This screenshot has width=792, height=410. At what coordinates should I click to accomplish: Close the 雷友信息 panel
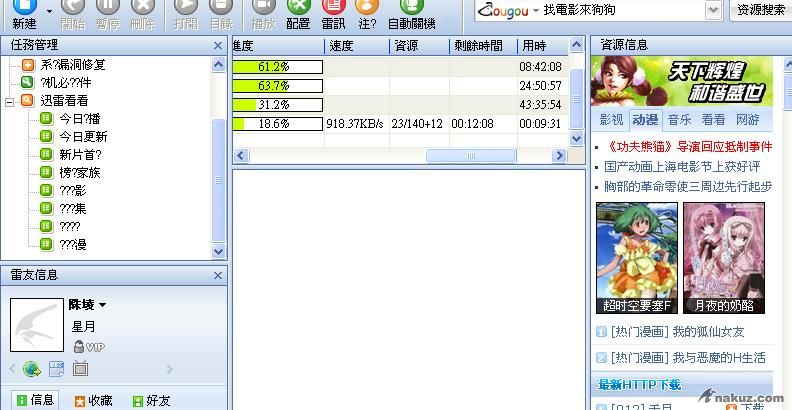(x=218, y=275)
